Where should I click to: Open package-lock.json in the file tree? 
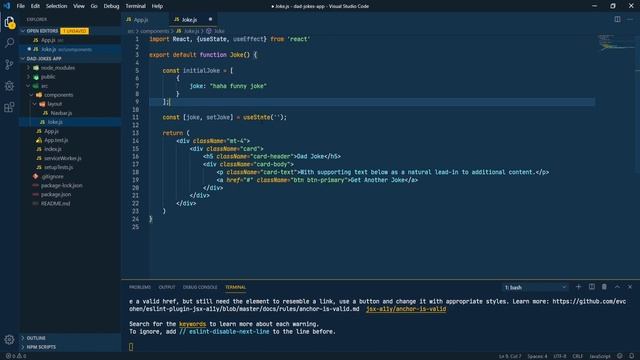pyautogui.click(x=61, y=185)
